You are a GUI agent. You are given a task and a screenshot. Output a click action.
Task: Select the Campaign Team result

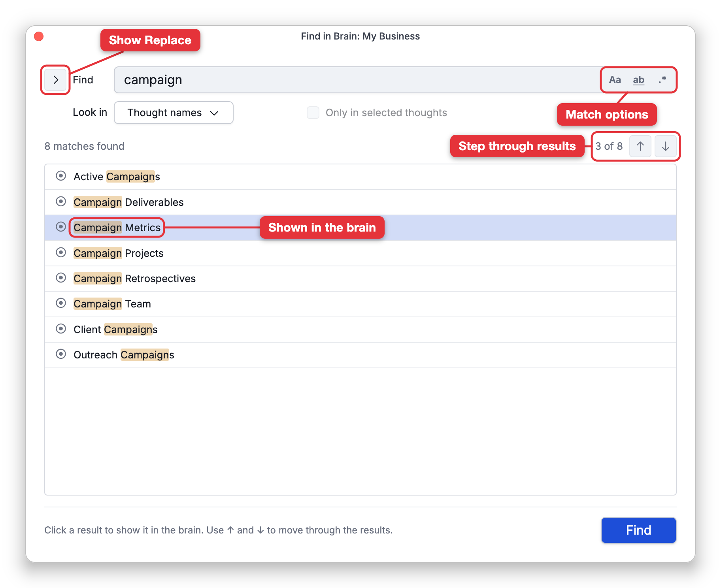pos(360,304)
